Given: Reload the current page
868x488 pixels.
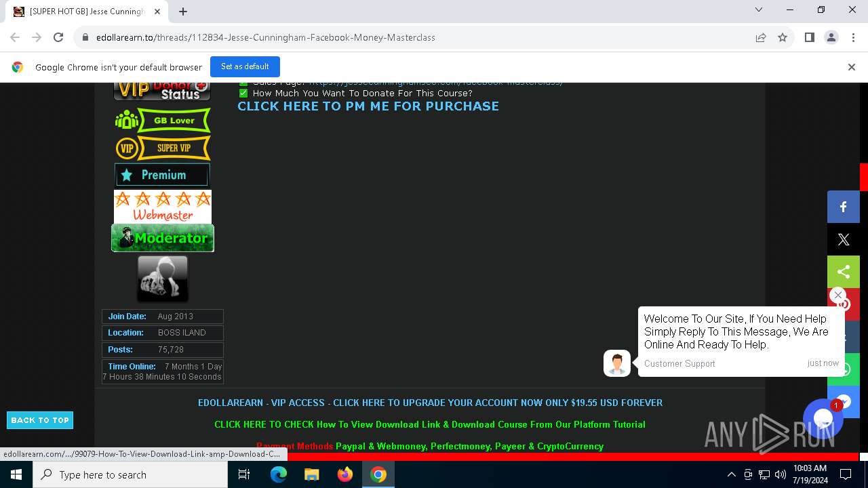Looking at the screenshot, I should pyautogui.click(x=58, y=37).
